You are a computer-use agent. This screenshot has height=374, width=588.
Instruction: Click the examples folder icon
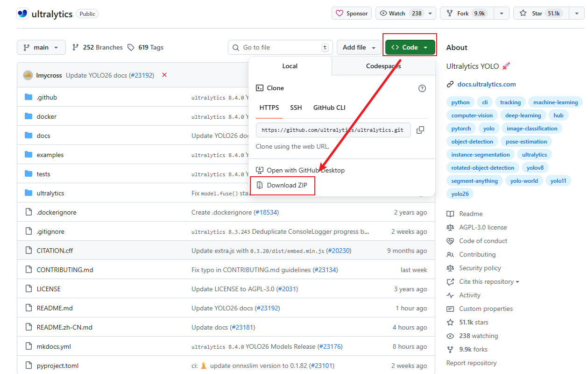[28, 155]
